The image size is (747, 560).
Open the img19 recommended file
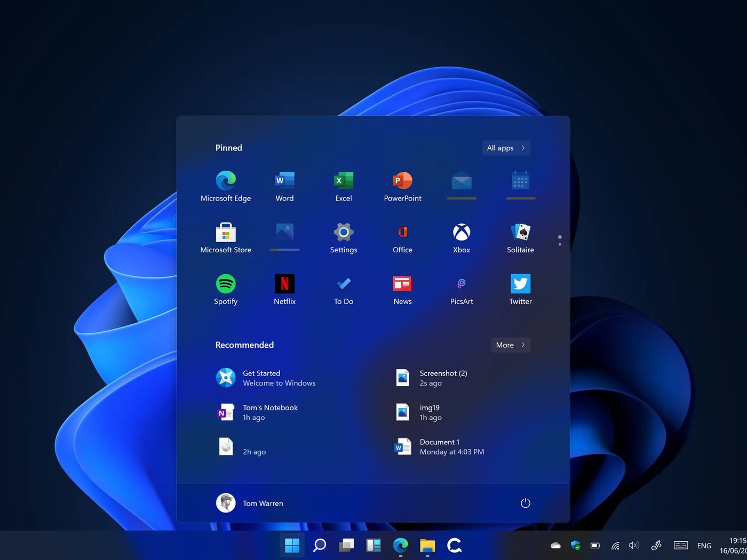(x=419, y=412)
